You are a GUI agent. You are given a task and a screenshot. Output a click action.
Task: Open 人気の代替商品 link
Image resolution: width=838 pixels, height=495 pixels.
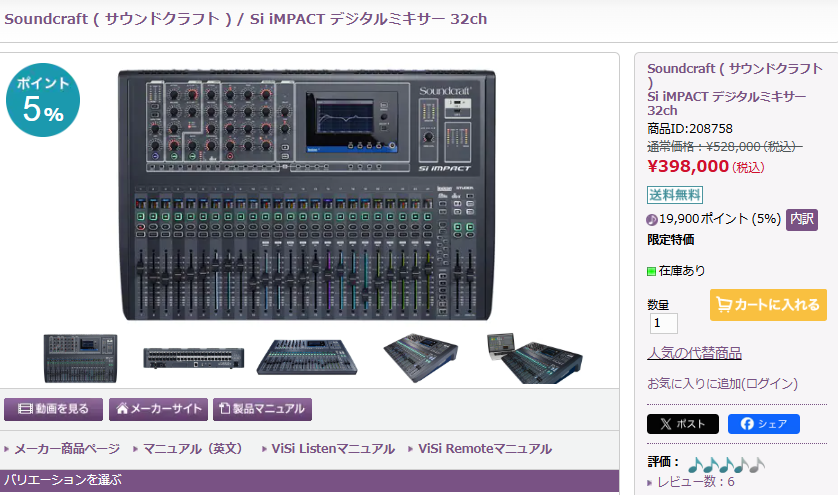click(694, 353)
